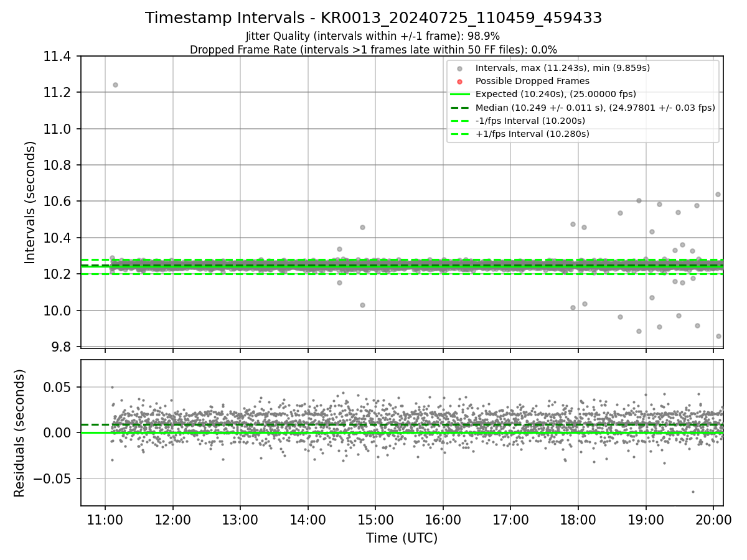Click legend entry 'Expected (10.240s), (25.00000 fps)'
This screenshot has width=747, height=560.
coord(556,94)
